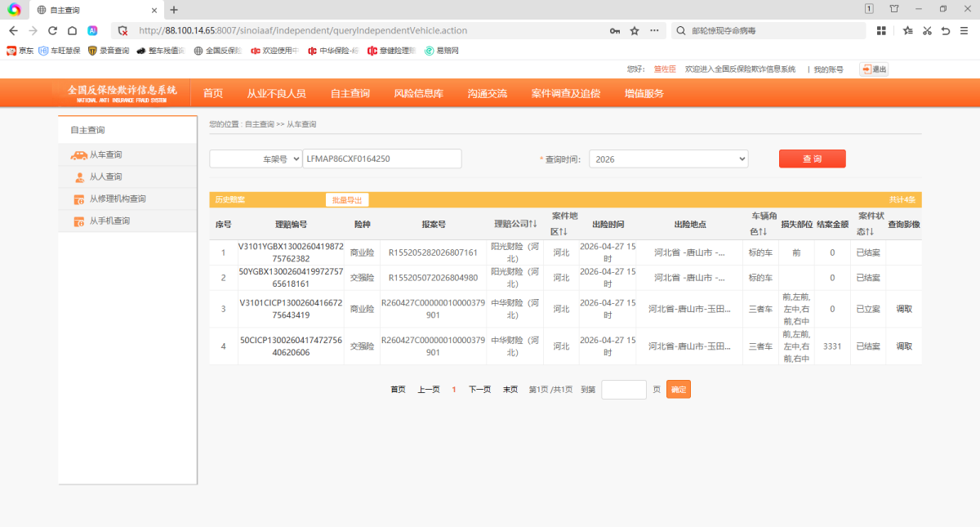Go to 下一页 next page

coord(479,390)
